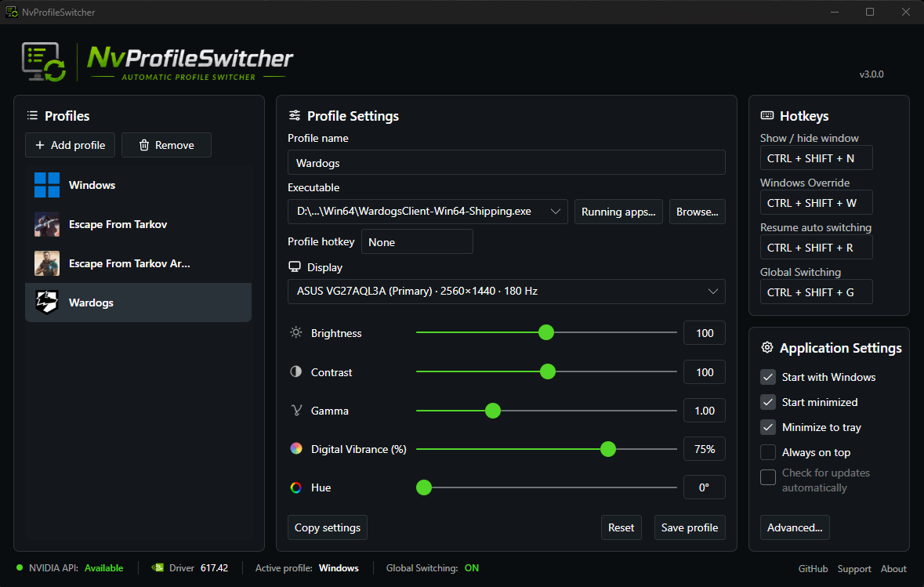Screen dimensions: 924x587
Task: Edit the Windows Override hotkey field
Action: [x=816, y=203]
